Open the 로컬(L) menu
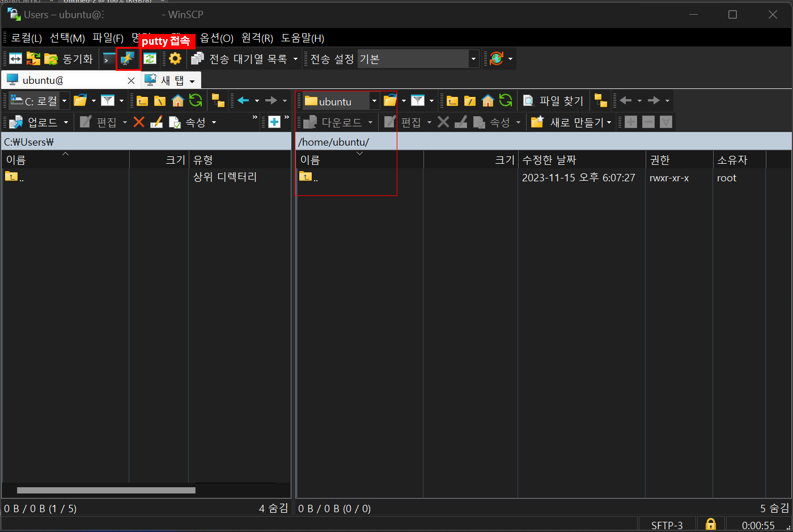The image size is (793, 532). (27, 38)
